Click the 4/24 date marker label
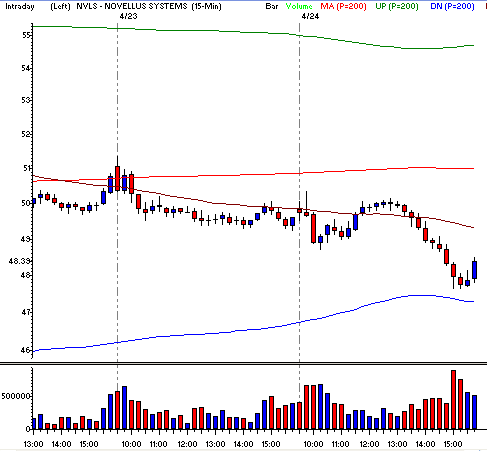The image size is (487, 451). (310, 16)
